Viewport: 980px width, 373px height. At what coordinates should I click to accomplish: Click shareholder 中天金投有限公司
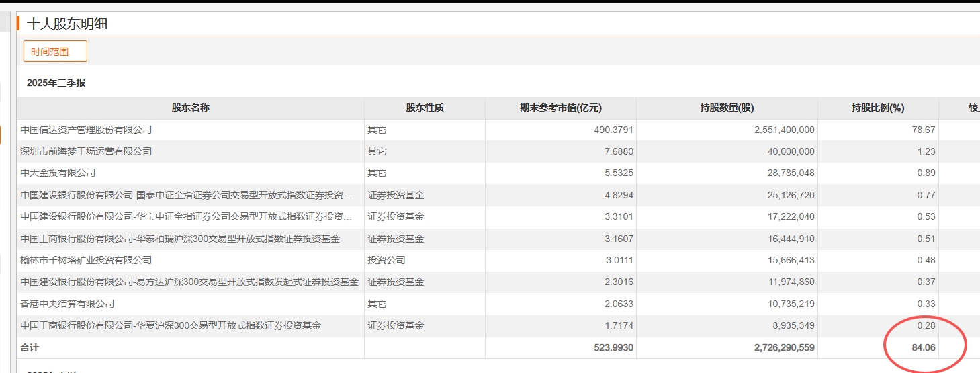[58, 173]
